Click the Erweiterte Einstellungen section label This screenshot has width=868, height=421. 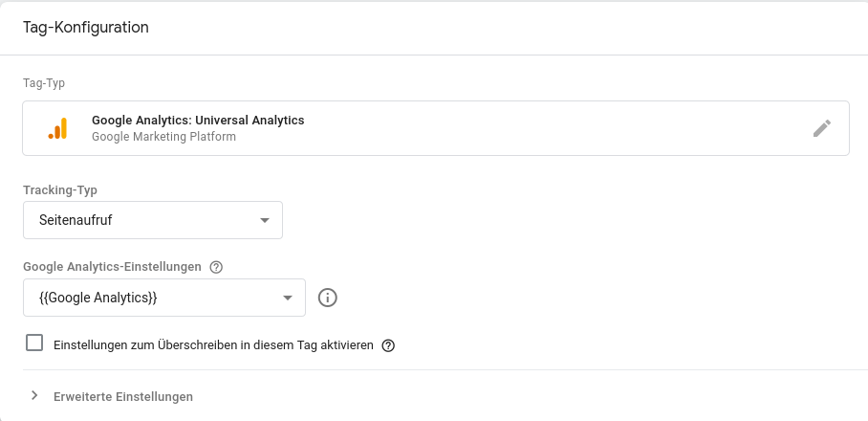coord(123,396)
